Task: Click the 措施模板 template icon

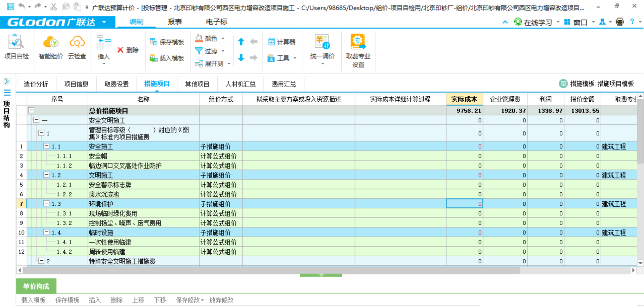Action: [x=563, y=84]
